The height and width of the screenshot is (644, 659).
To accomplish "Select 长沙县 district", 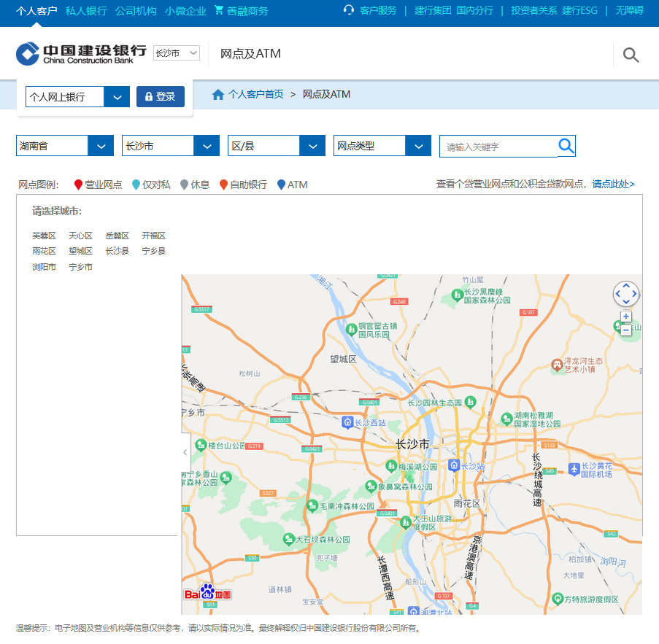I will click(117, 251).
